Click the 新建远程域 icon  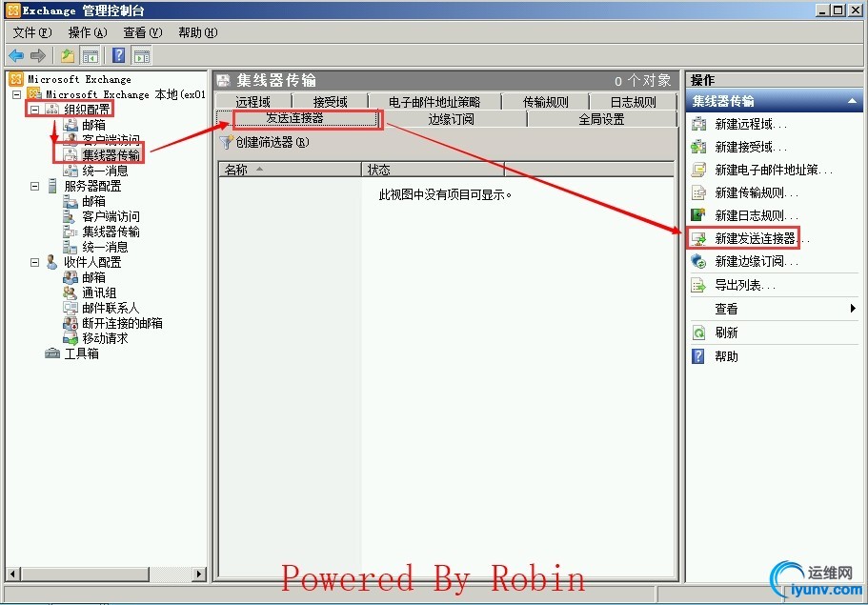point(698,124)
